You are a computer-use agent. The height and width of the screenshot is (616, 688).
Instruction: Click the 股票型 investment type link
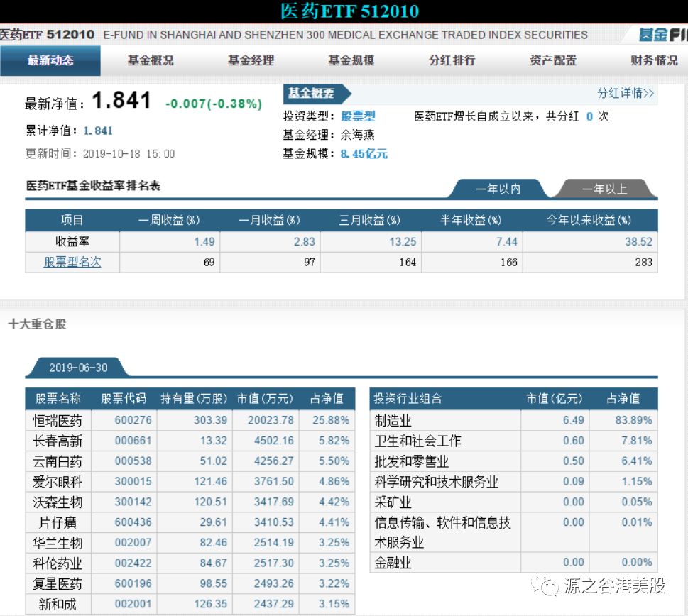click(x=358, y=116)
